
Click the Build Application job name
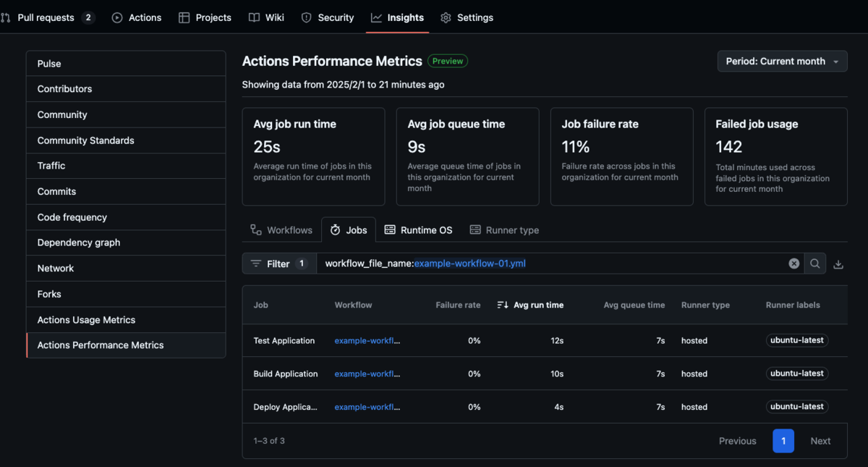pos(285,374)
